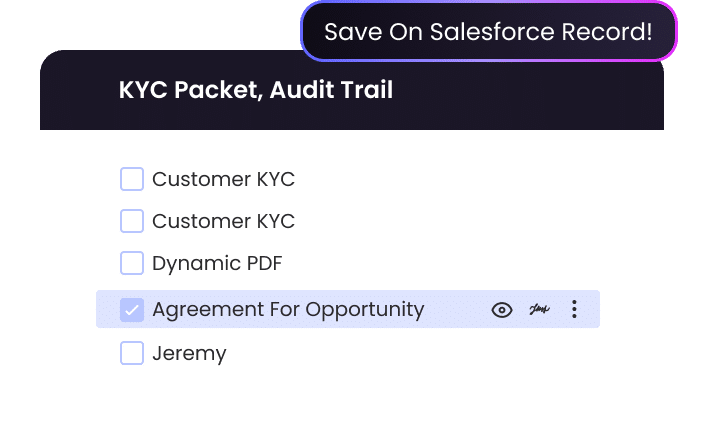Open the Dynamic PDF document label

point(217,265)
